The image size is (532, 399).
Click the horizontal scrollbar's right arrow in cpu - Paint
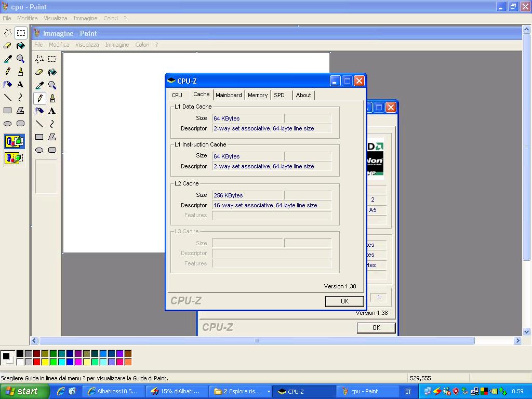click(x=517, y=340)
